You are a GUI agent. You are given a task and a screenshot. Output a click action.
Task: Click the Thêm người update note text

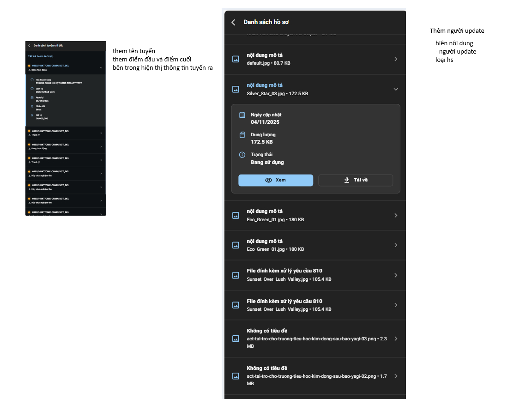tap(457, 31)
